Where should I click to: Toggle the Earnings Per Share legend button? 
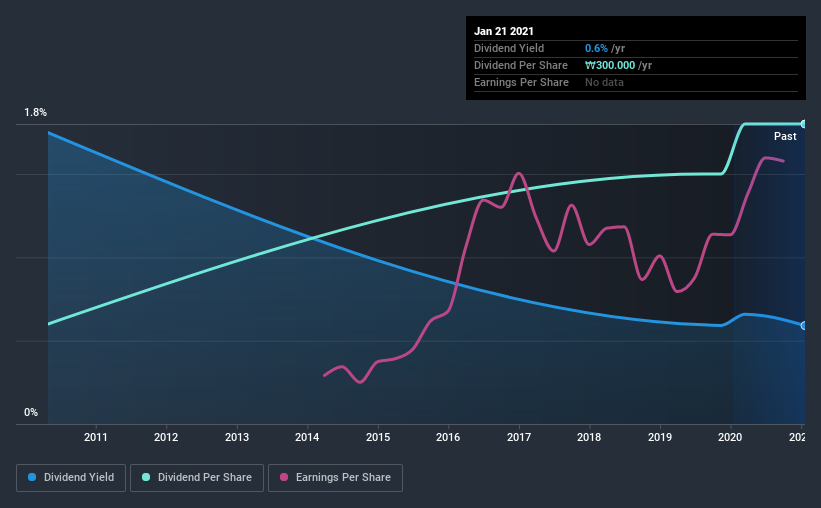point(336,478)
